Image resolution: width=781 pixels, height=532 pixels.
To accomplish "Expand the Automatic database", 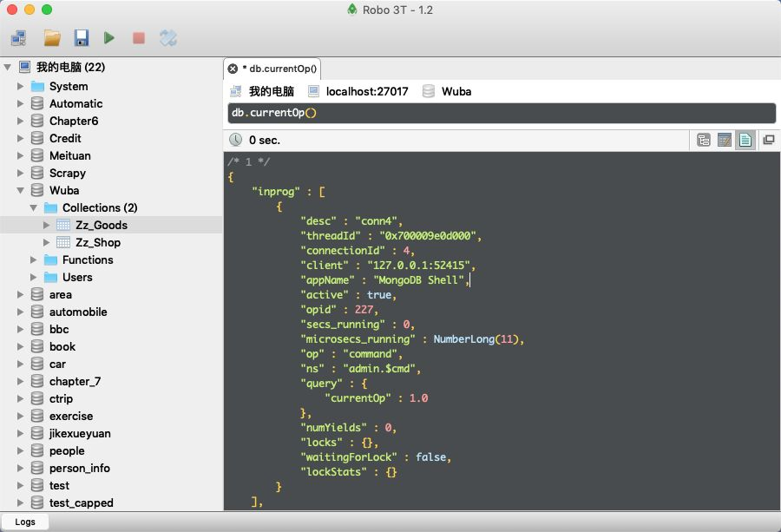I will pos(21,103).
